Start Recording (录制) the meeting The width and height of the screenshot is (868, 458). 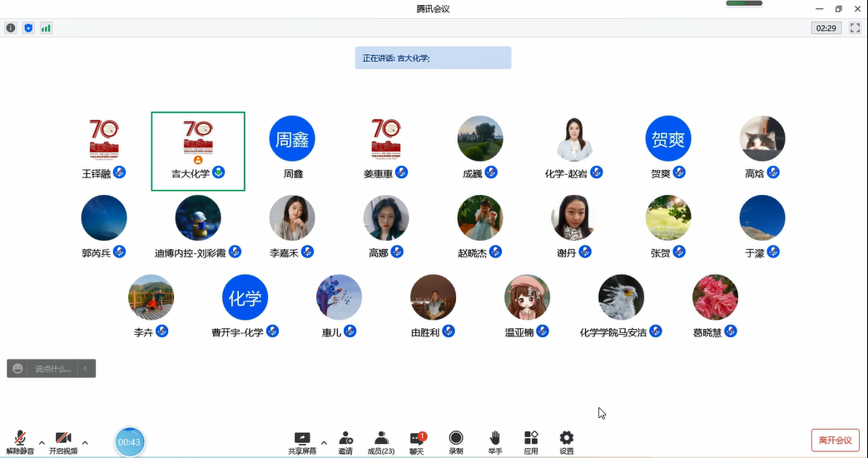point(456,442)
